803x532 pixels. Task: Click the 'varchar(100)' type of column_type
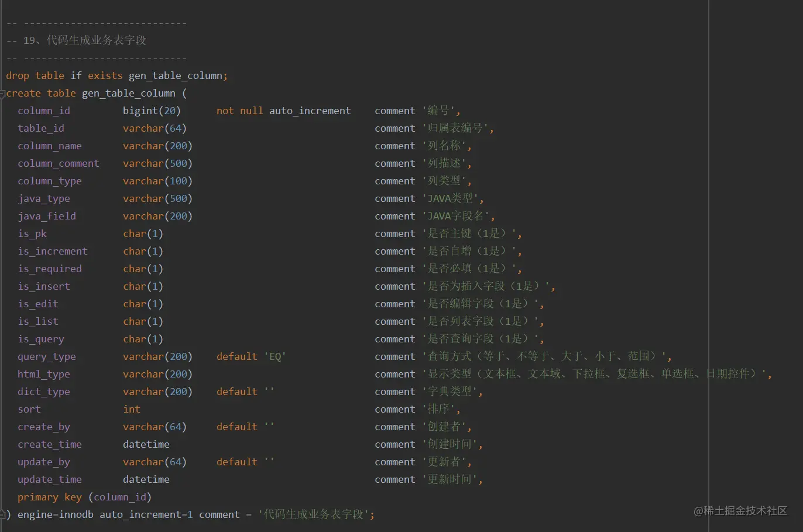coord(157,181)
